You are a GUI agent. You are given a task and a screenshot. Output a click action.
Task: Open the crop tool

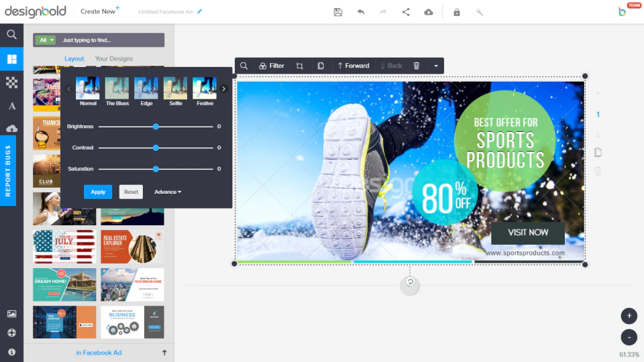pyautogui.click(x=299, y=66)
